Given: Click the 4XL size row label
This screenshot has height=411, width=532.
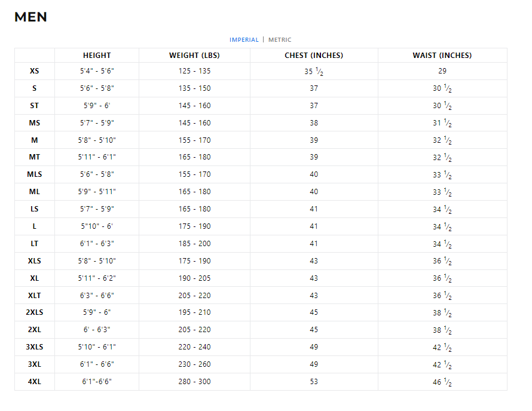Looking at the screenshot, I should (x=35, y=382).
